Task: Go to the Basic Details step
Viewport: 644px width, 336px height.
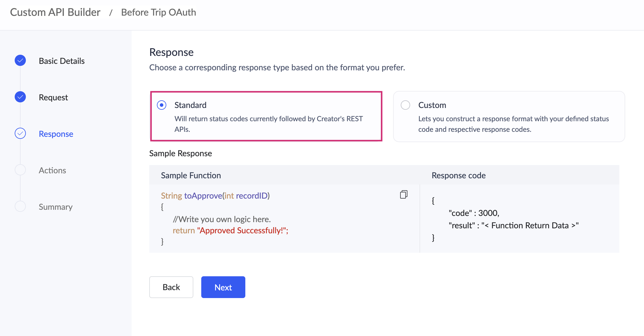Action: tap(62, 61)
